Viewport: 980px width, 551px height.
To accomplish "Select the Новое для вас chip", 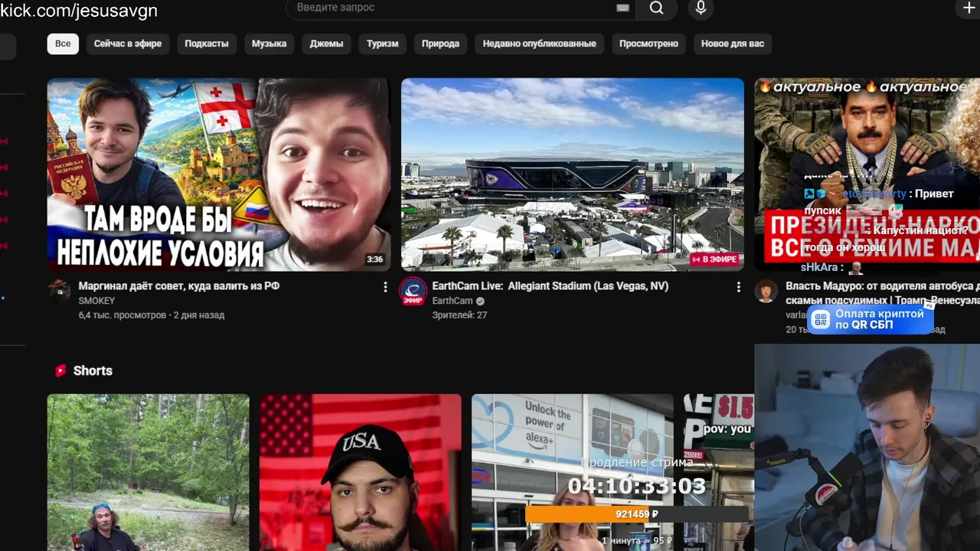I will point(733,44).
